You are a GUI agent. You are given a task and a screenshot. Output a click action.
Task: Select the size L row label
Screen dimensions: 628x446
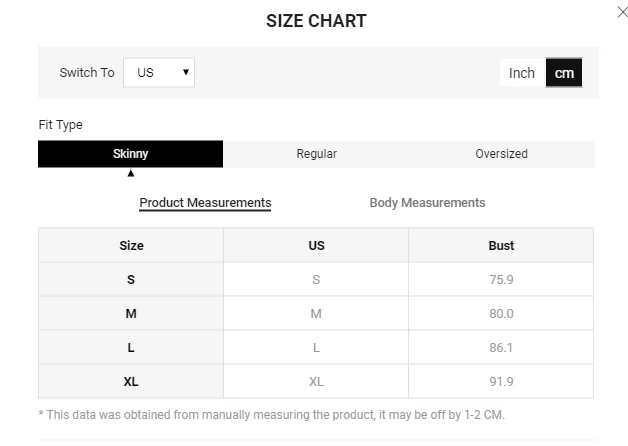(131, 348)
